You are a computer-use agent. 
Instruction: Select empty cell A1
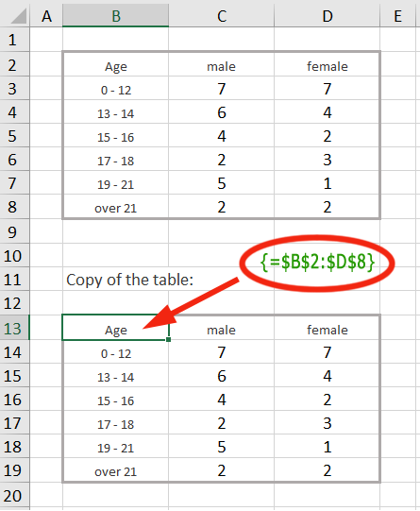46,40
